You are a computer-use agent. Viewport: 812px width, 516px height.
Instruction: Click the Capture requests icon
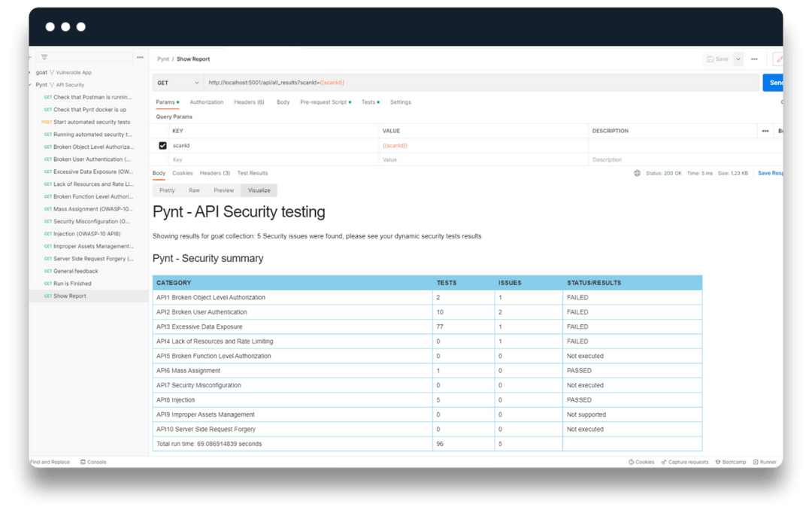point(684,462)
